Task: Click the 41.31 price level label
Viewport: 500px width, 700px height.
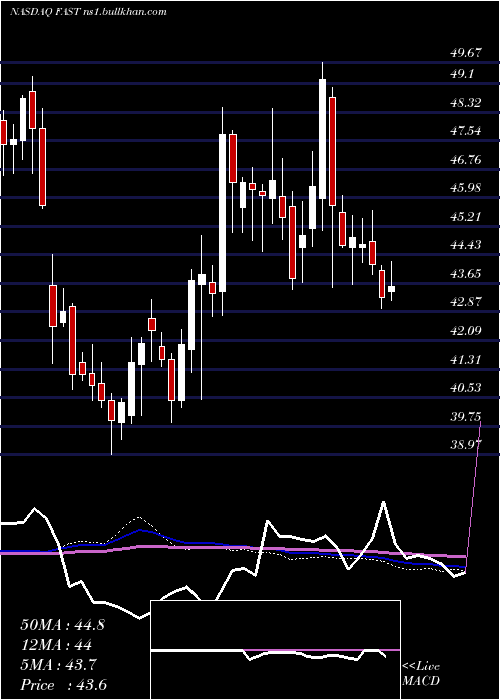Action: point(466,359)
